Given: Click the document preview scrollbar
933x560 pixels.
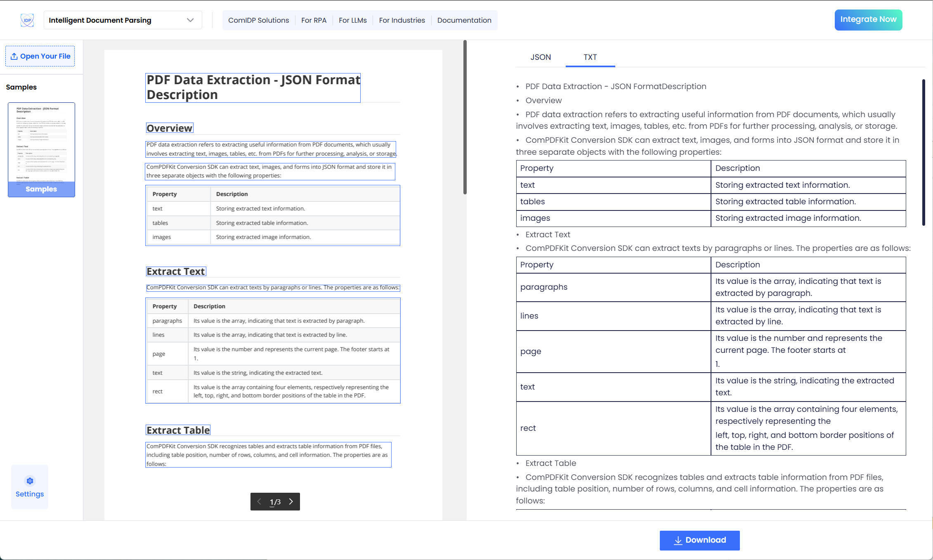Looking at the screenshot, I should 465,117.
